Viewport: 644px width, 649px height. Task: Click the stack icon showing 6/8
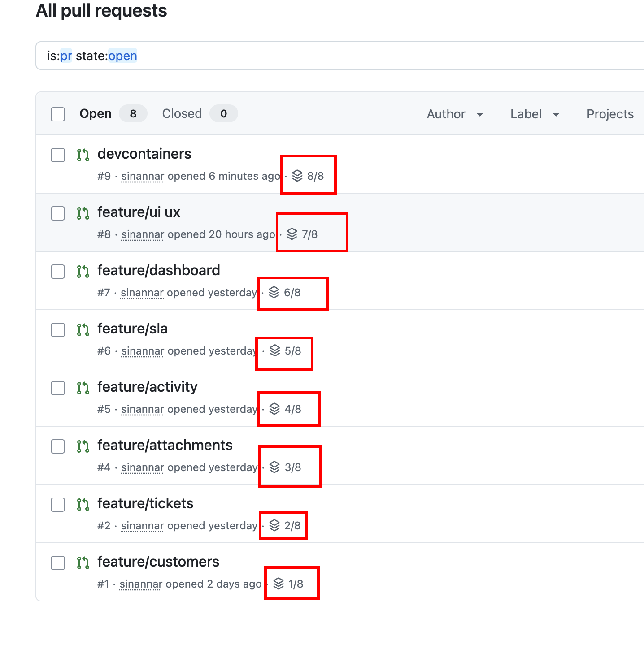[274, 292]
